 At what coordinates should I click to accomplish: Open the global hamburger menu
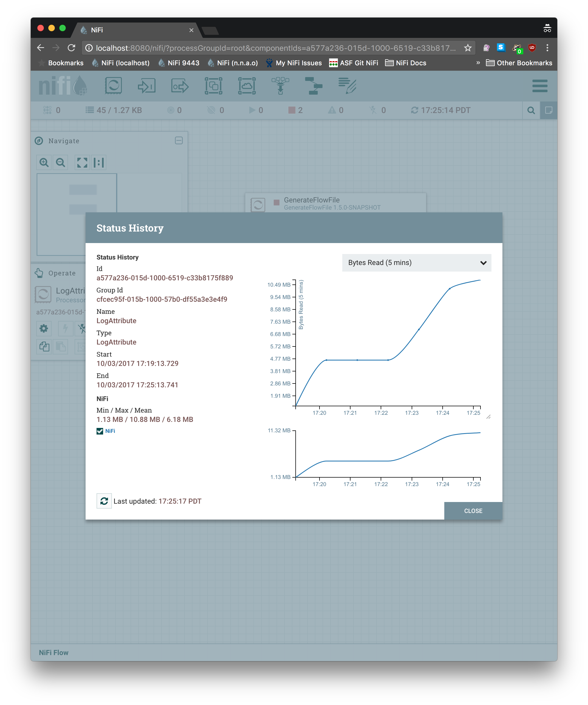pos(540,86)
